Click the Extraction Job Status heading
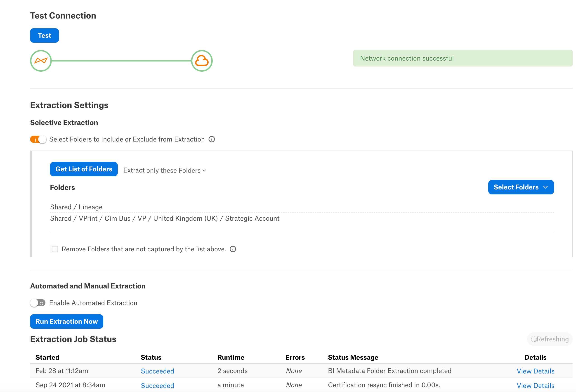Viewport: 576px width, 392px height. [73, 339]
